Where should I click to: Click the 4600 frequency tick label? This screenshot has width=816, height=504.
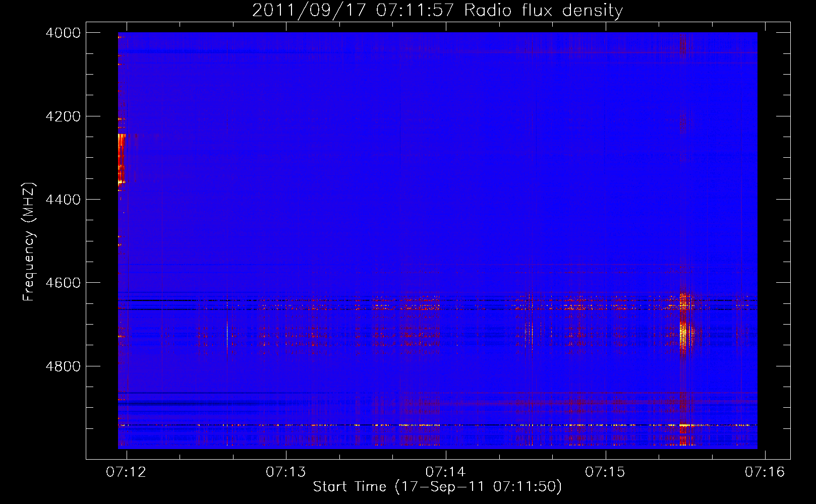[x=63, y=283]
